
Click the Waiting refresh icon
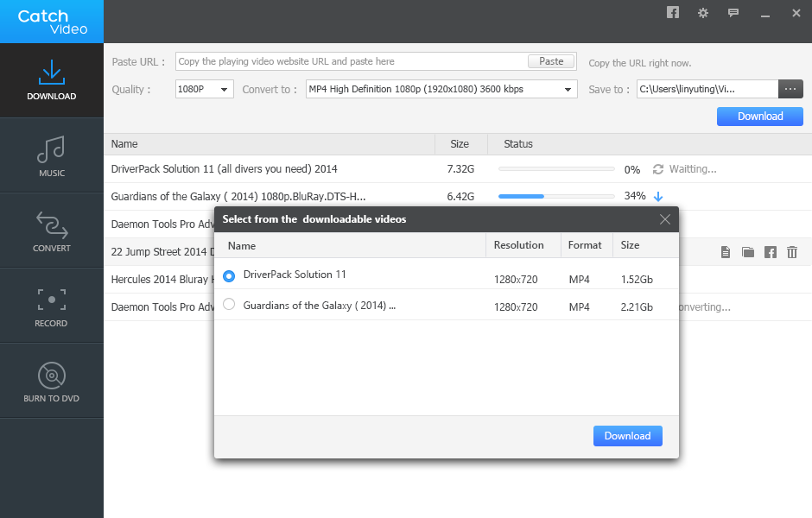coord(658,169)
